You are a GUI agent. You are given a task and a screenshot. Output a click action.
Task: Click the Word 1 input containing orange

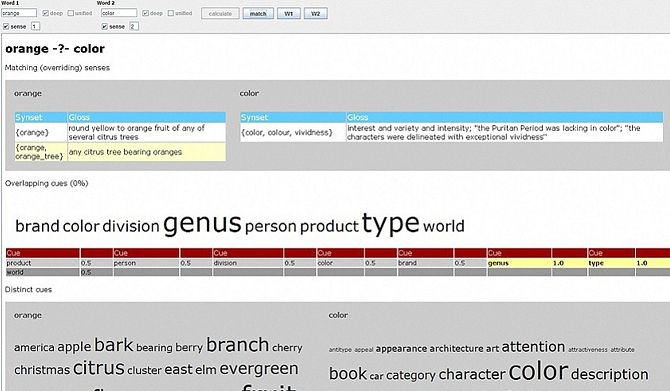pos(19,13)
